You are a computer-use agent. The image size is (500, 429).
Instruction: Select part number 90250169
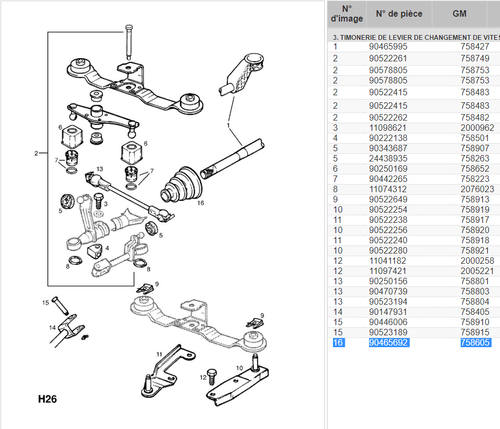(x=388, y=169)
